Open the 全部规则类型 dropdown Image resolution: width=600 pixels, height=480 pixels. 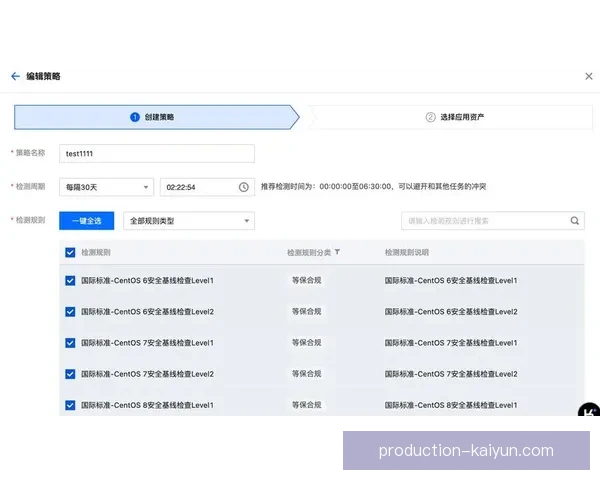point(189,221)
